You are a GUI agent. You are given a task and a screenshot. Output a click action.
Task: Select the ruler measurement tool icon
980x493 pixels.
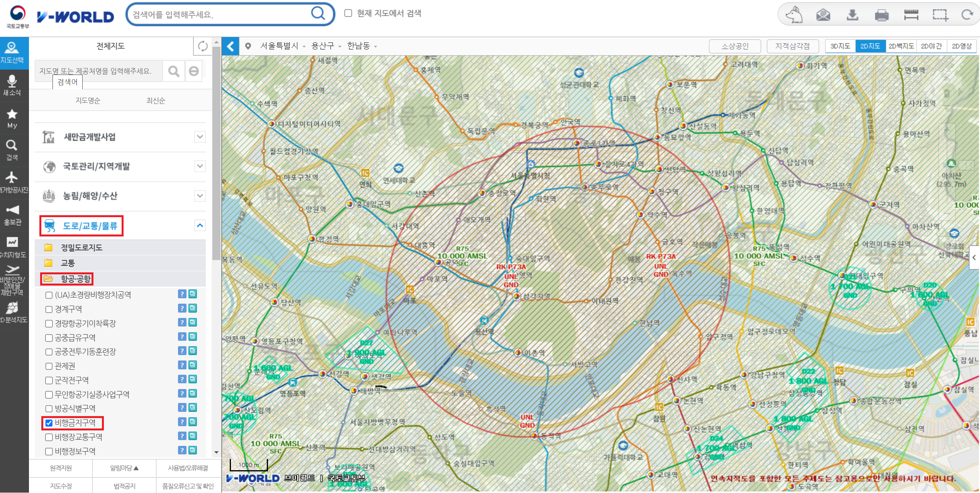point(911,15)
